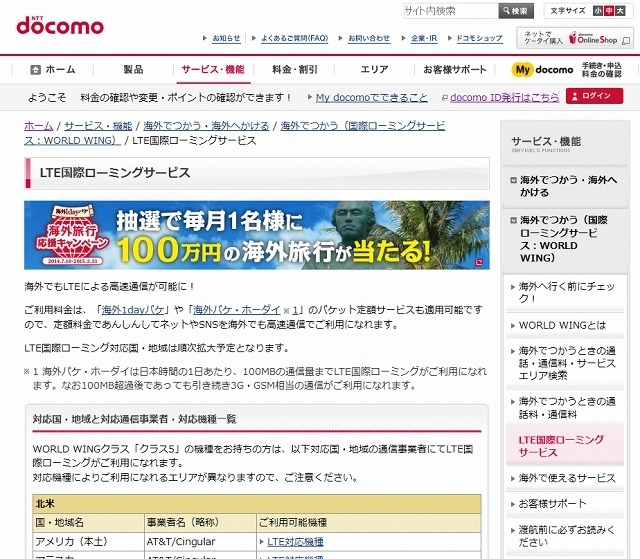Open My docomo from the navigation bar
Screen dimensions: 640x559
coord(542,70)
